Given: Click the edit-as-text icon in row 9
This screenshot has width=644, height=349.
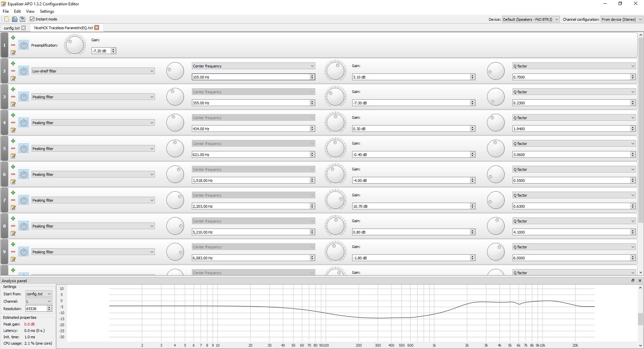Looking at the screenshot, I should pos(13,259).
